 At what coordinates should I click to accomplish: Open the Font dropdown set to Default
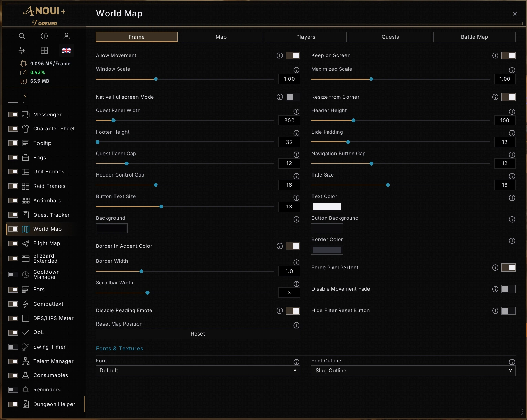coord(198,371)
